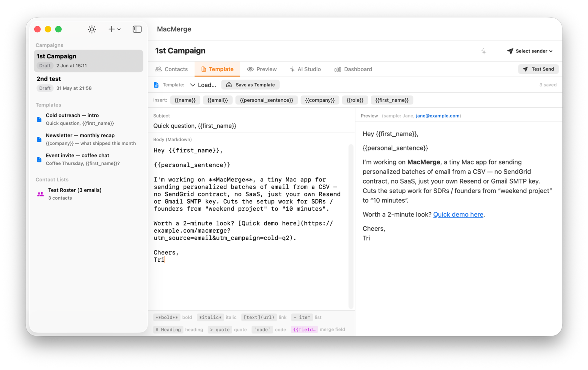Click the Contacts tab people icon

pyautogui.click(x=158, y=69)
